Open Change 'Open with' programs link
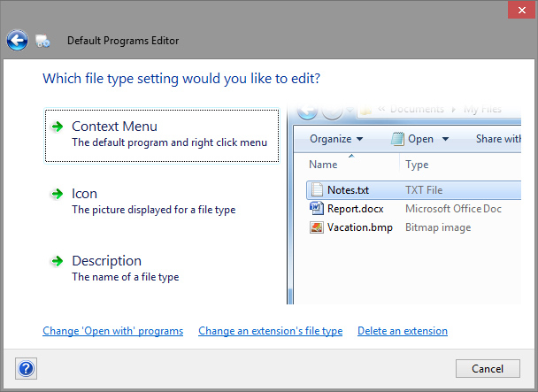 click(x=112, y=331)
